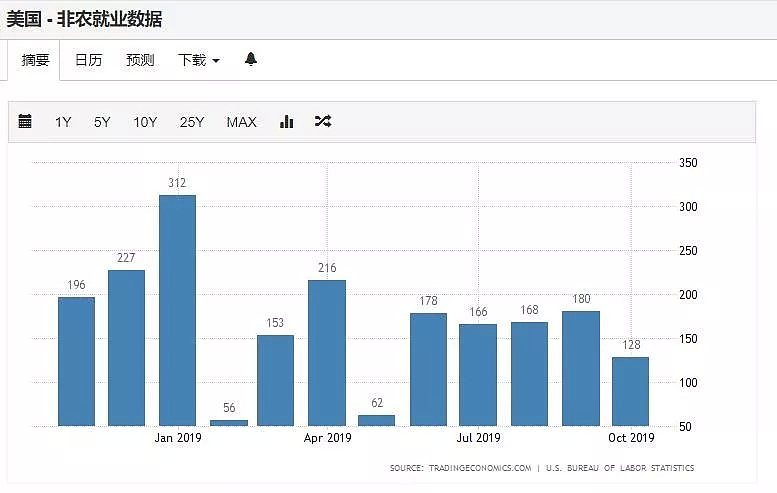
Task: Click the alert bell icon
Action: (x=251, y=59)
